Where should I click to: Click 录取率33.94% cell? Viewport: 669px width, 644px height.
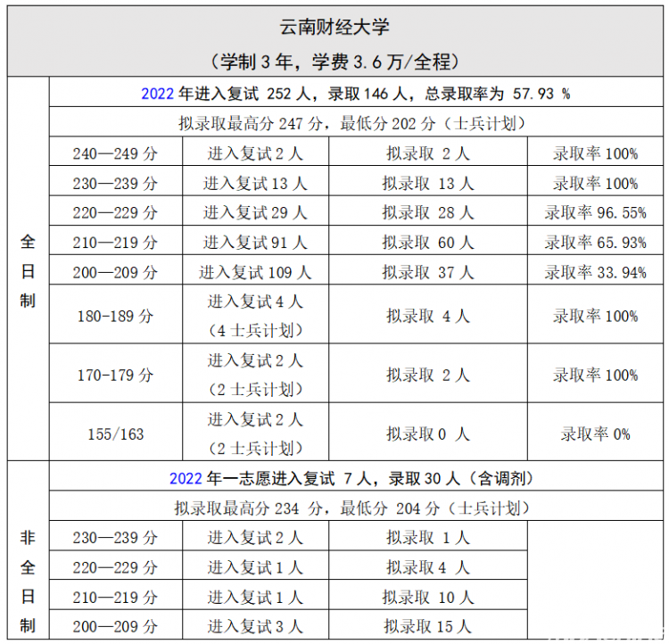(x=595, y=270)
